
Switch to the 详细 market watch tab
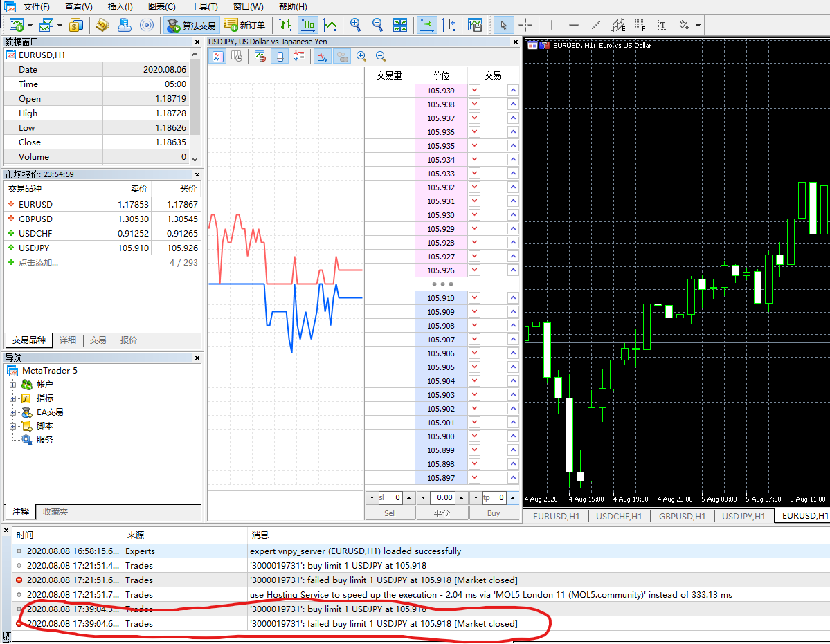68,340
